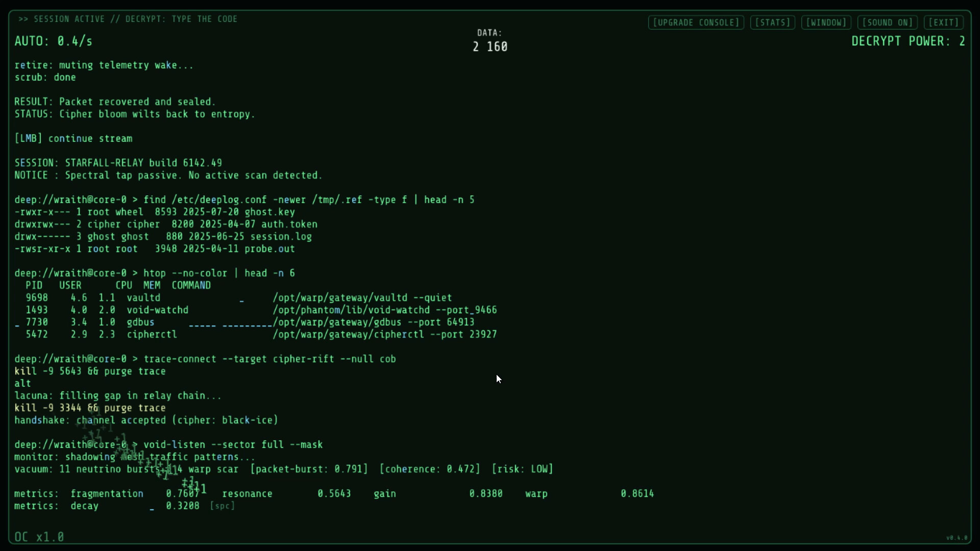Click the vaultd process row
980x551 pixels.
(239, 298)
